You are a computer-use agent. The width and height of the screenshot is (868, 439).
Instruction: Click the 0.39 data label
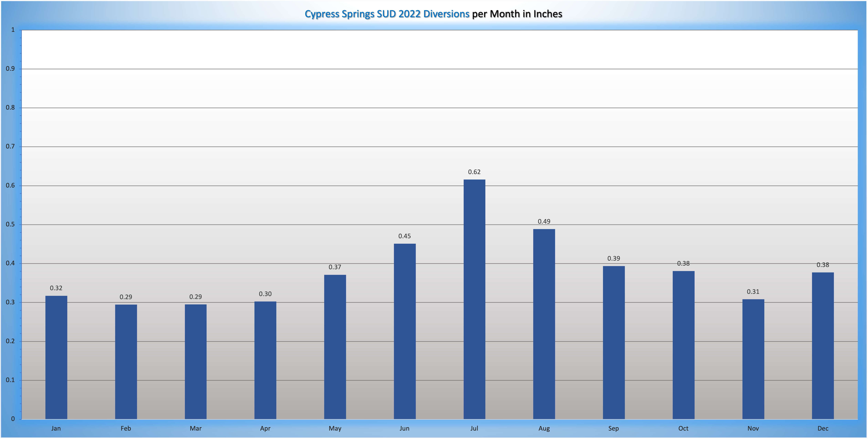coord(614,259)
